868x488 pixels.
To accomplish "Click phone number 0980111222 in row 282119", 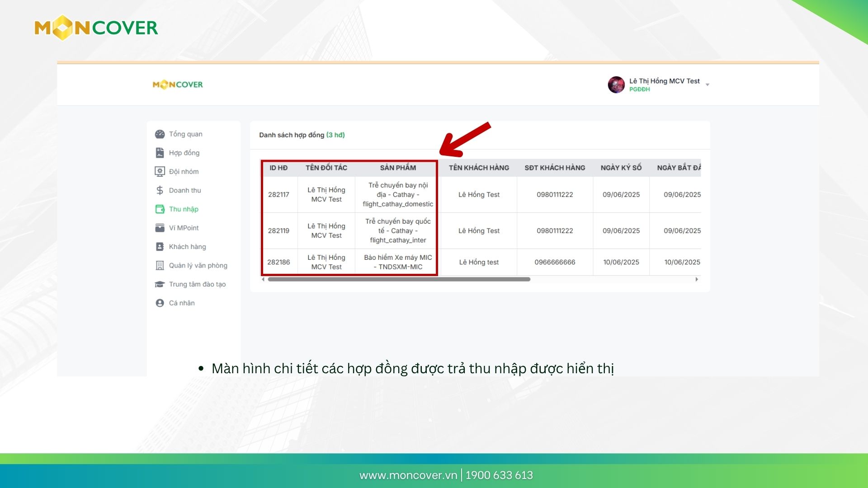I will (x=555, y=231).
